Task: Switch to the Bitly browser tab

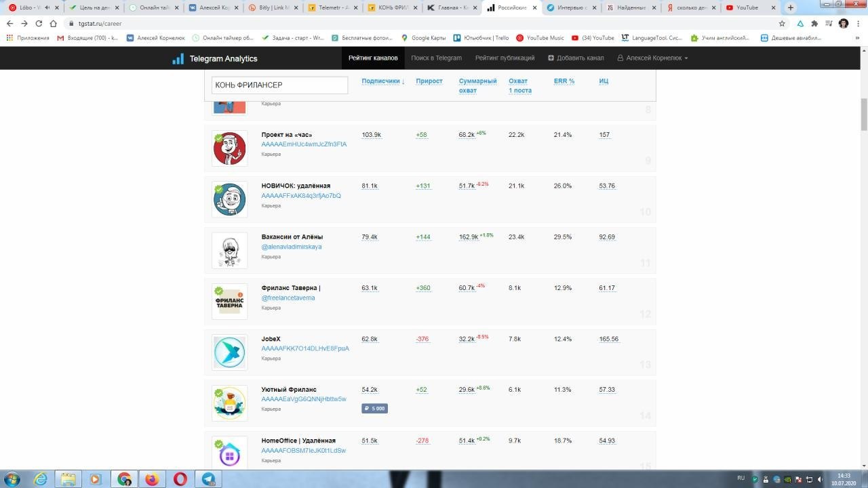Action: (x=272, y=7)
